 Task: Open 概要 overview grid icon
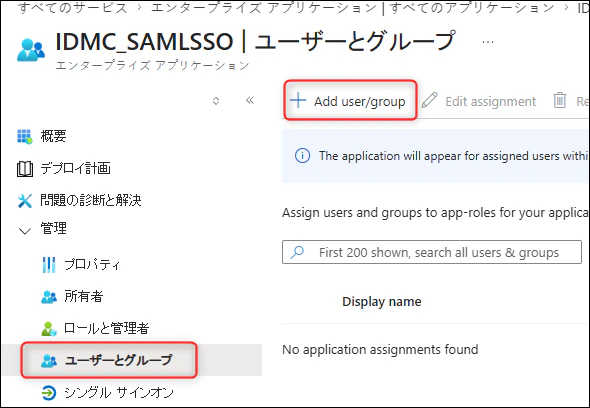(x=25, y=136)
